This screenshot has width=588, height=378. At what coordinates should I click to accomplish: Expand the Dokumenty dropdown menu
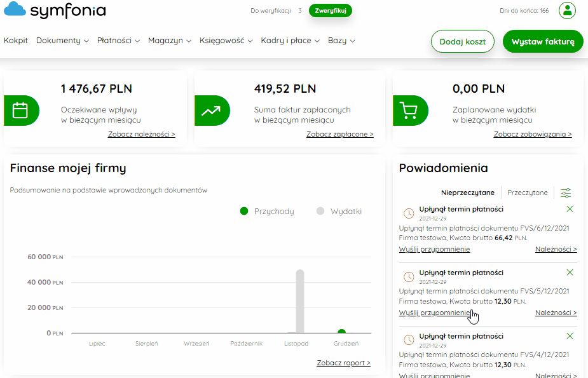click(x=63, y=41)
